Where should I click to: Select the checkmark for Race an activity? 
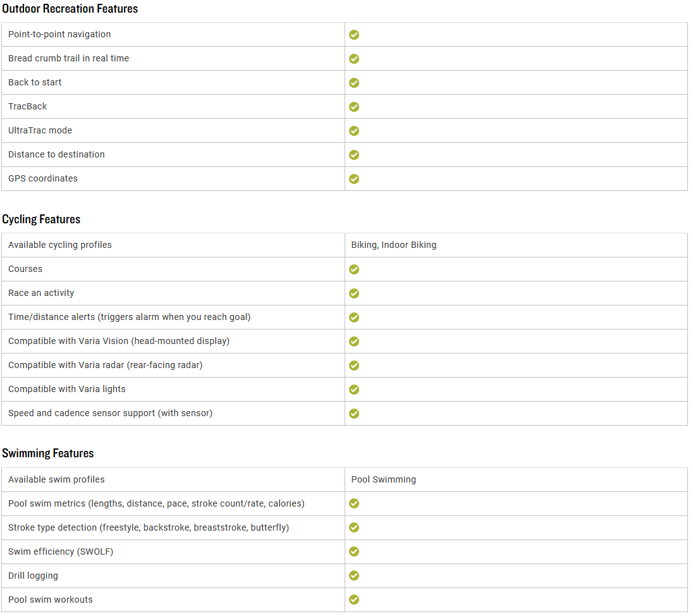click(354, 293)
